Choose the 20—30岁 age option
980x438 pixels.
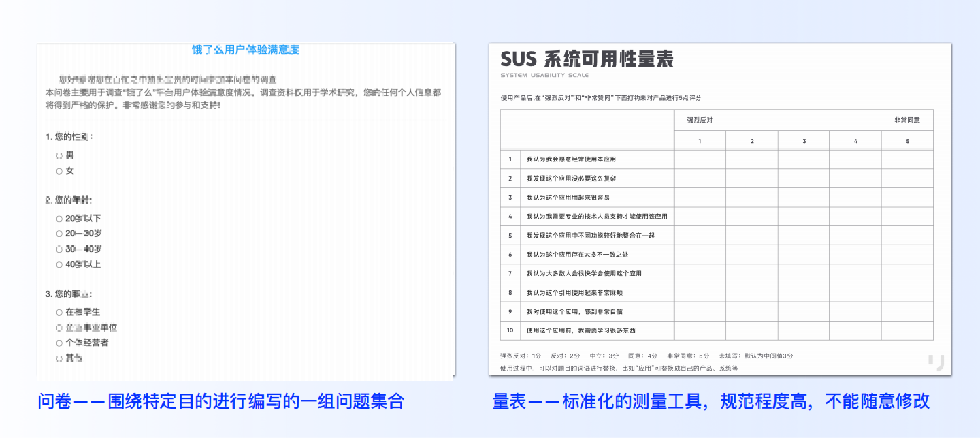click(60, 234)
